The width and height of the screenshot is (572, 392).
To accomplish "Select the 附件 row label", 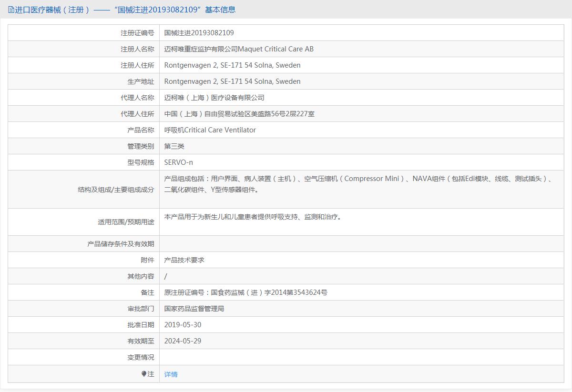I will tap(147, 260).
